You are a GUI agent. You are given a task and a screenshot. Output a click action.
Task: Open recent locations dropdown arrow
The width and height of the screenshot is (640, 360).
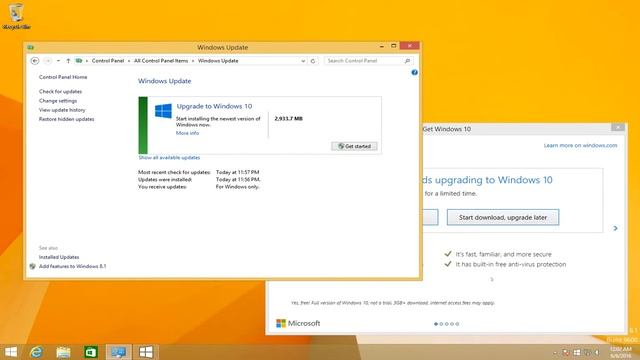pyautogui.click(x=58, y=61)
